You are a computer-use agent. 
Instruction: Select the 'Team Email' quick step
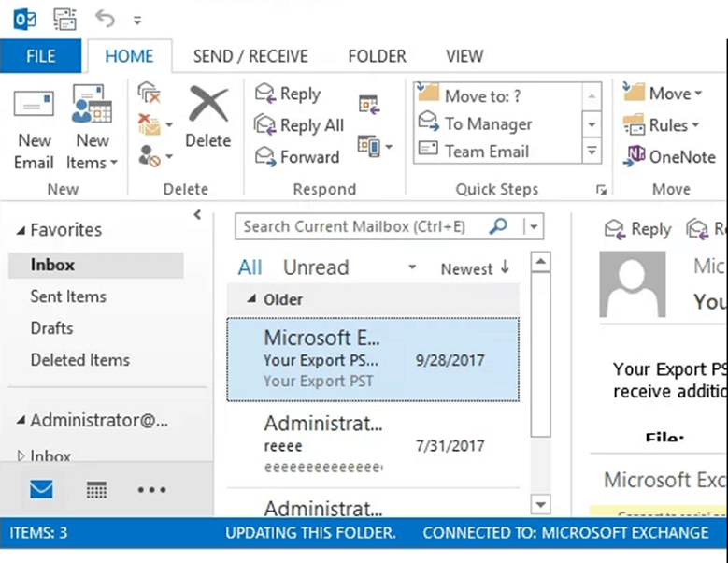[x=498, y=151]
